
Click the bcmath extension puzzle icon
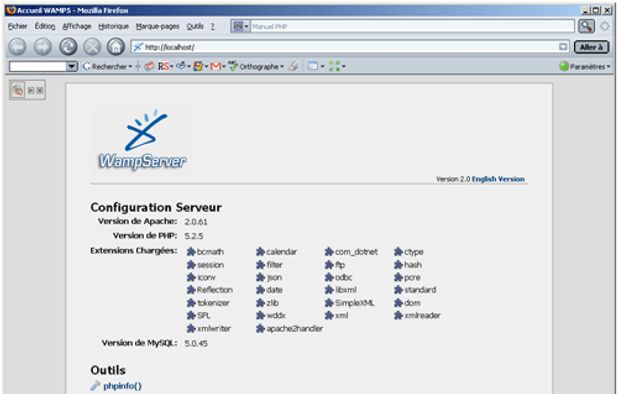[x=191, y=252]
